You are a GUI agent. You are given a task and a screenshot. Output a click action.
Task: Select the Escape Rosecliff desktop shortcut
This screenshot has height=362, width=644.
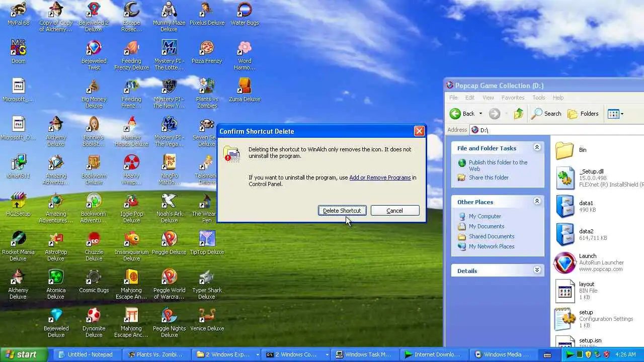tap(131, 17)
